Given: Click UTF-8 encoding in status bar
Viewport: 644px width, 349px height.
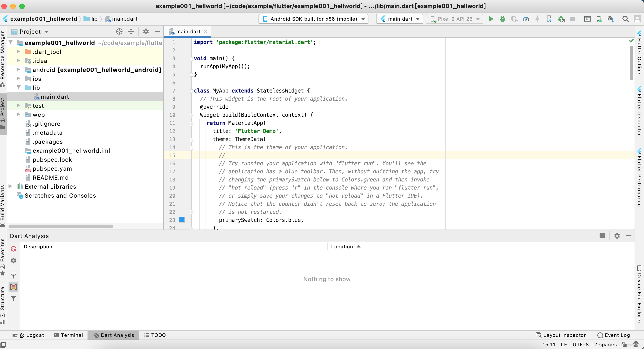Looking at the screenshot, I should pos(580,345).
